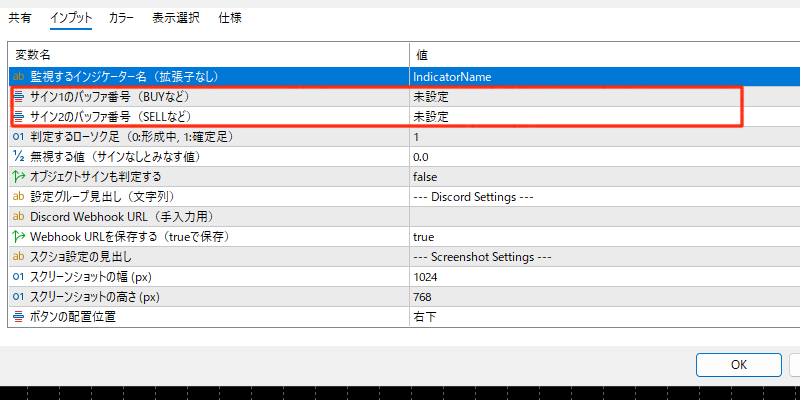800x400 pixels.
Task: Toggle the Webhook URLを保存する true value
Action: 424,237
